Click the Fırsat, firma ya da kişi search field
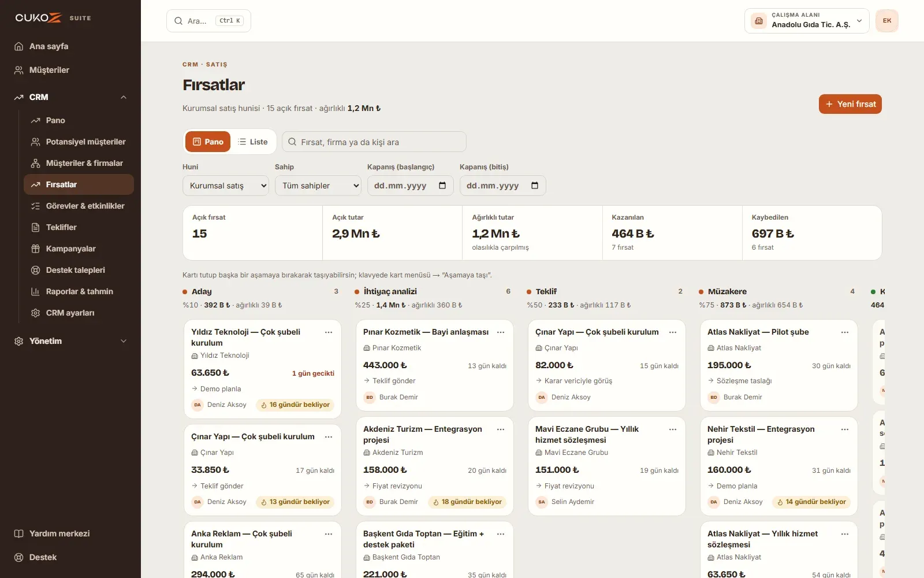The height and width of the screenshot is (578, 924). (x=374, y=142)
